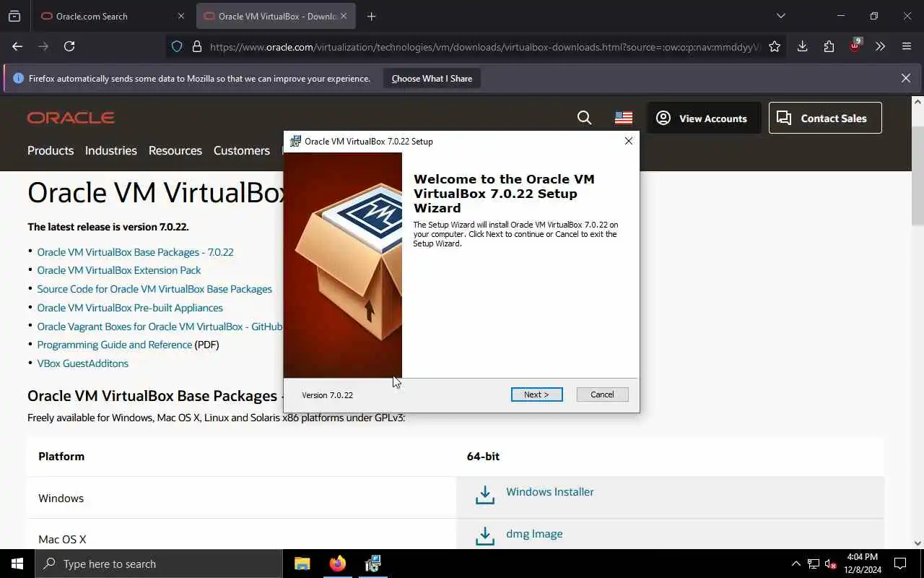Switch to Oracle VM VirtualBox Downloads tab
924x578 pixels.
coord(276,16)
